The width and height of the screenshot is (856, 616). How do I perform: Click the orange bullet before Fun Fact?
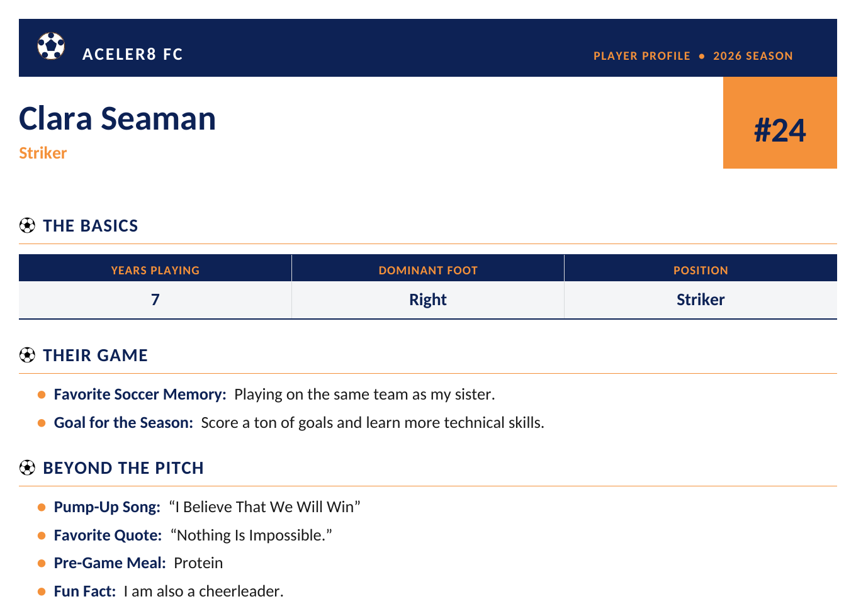(42, 591)
